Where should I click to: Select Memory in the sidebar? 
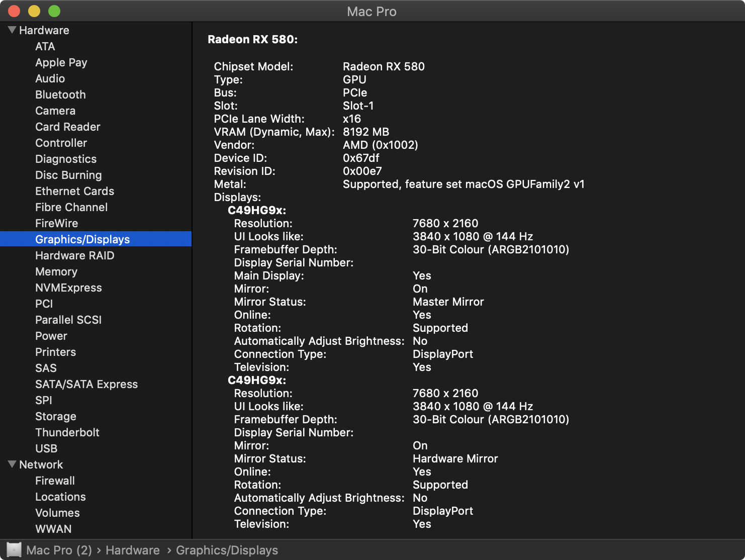[x=56, y=271]
